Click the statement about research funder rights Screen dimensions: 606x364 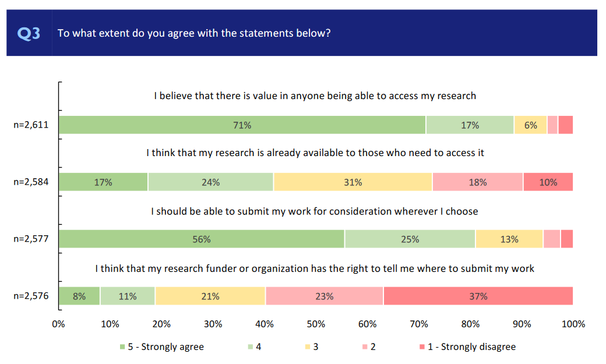[315, 268]
